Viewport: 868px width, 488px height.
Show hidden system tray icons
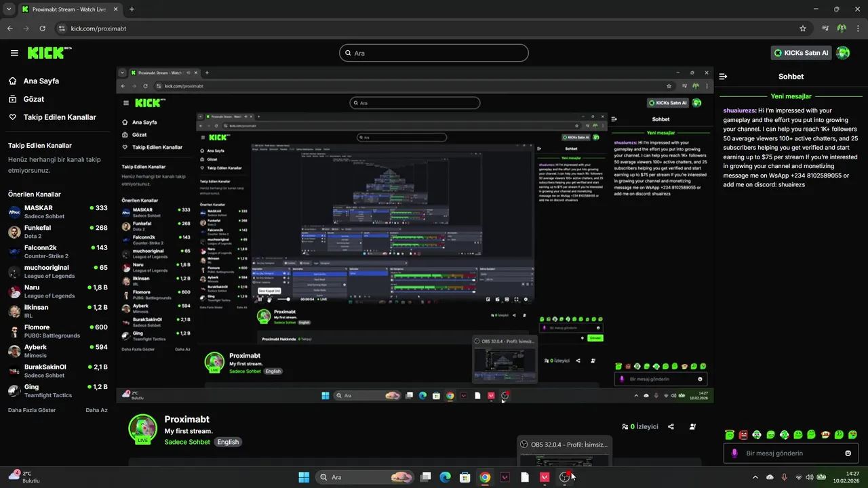[x=755, y=477]
